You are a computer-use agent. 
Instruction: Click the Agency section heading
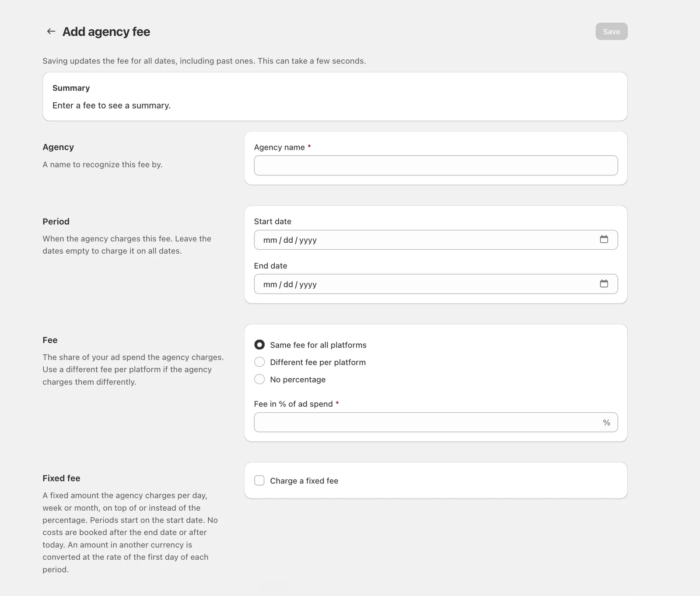(x=58, y=147)
